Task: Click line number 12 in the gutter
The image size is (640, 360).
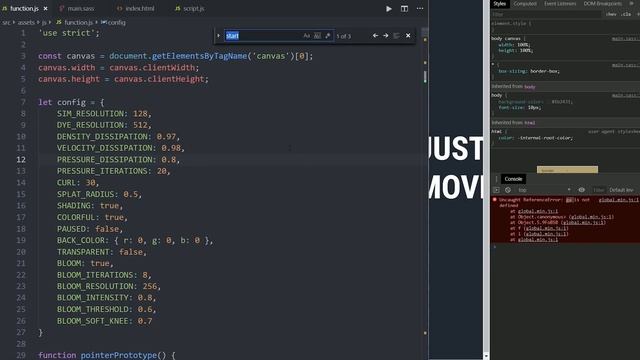Action: pyautogui.click(x=21, y=160)
